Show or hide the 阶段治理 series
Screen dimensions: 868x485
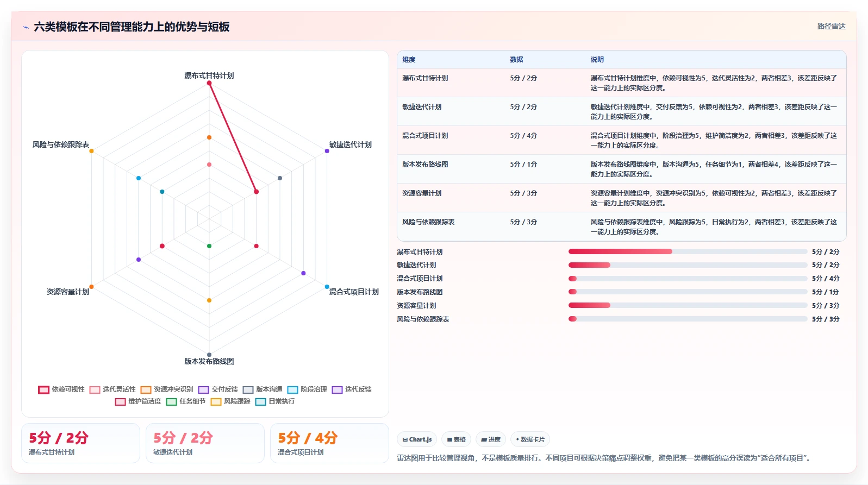(x=307, y=389)
